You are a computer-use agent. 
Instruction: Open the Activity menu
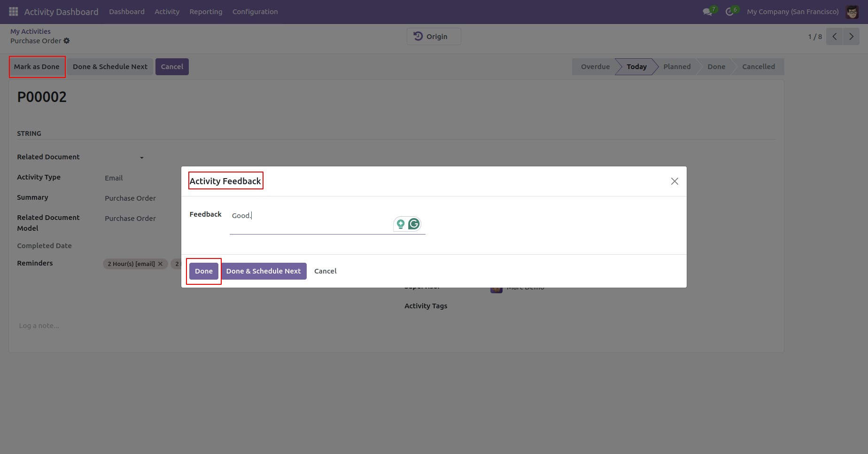coord(167,12)
